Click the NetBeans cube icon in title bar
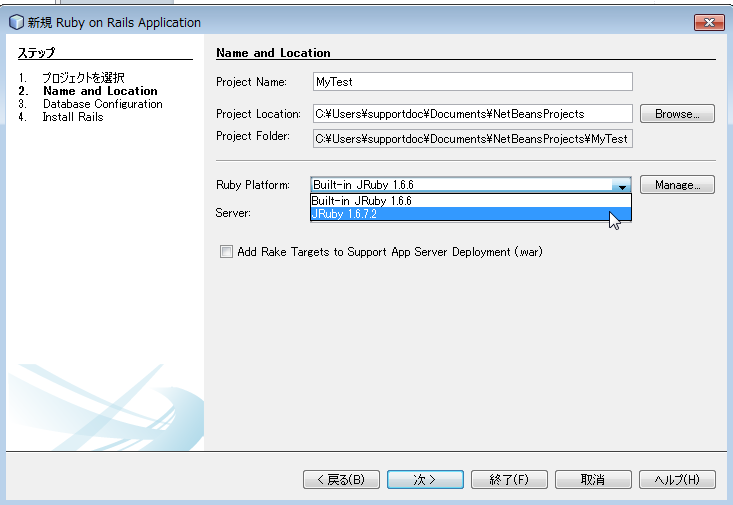 coord(16,22)
